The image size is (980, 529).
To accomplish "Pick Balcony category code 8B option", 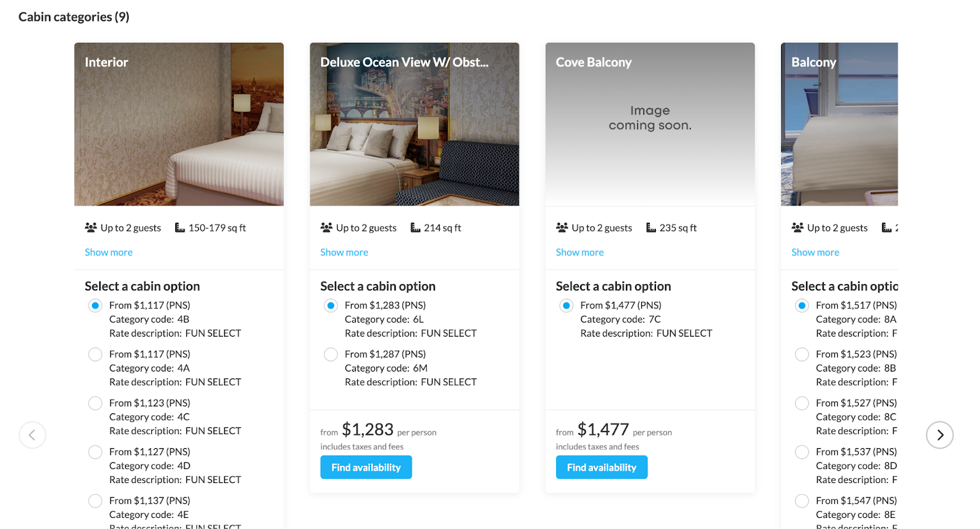I will [802, 355].
